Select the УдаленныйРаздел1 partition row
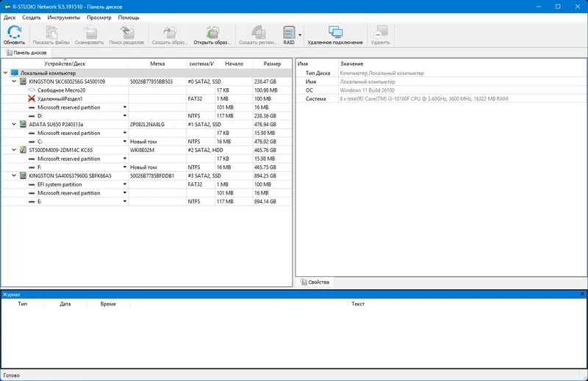 pos(146,98)
